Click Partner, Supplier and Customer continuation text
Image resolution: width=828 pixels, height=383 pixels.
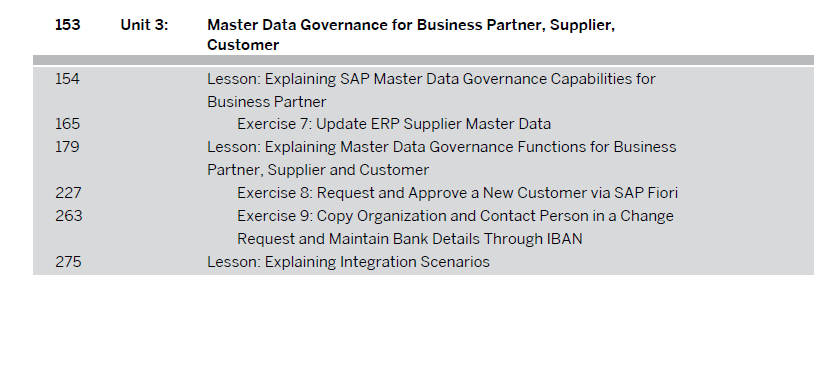pos(318,170)
